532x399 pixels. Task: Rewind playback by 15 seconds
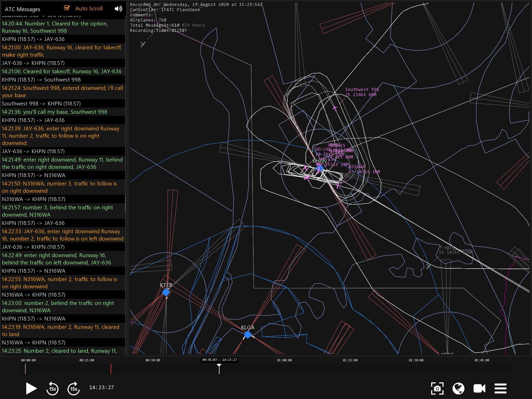pyautogui.click(x=52, y=389)
